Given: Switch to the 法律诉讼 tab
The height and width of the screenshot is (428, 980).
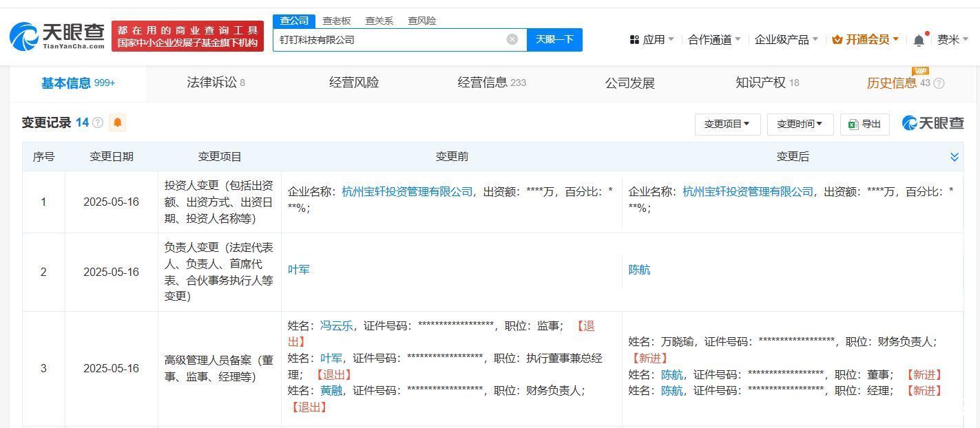Looking at the screenshot, I should click(x=216, y=83).
